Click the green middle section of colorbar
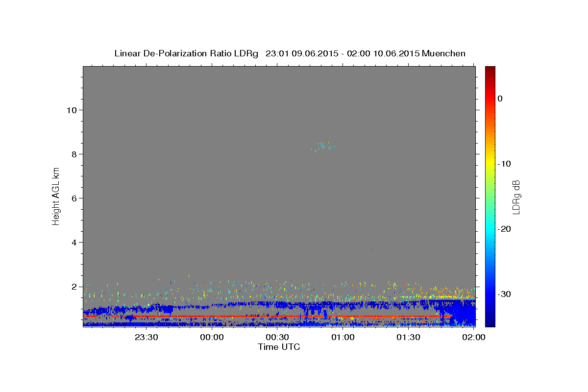Viewport: 588px width, 392px height. coord(490,196)
